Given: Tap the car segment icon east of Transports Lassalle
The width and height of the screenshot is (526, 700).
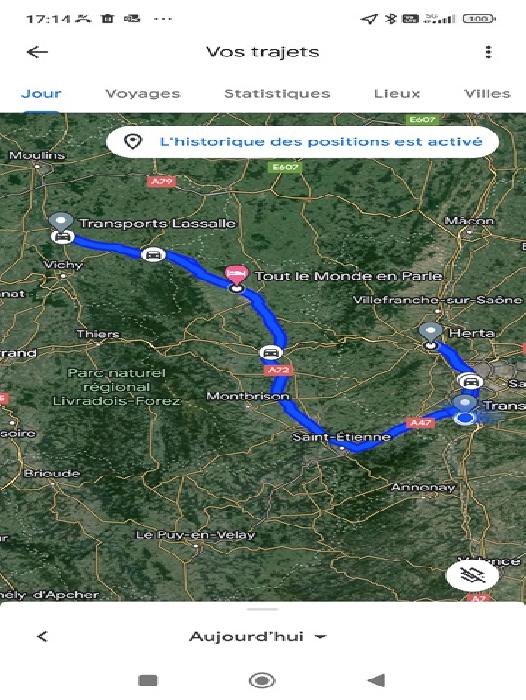Looking at the screenshot, I should pos(153,254).
